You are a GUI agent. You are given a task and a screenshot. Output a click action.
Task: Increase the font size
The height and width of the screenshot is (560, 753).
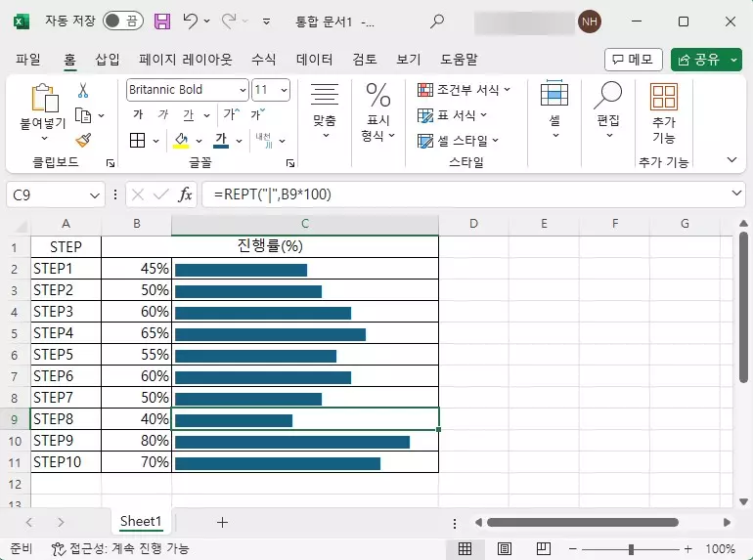pos(232,114)
